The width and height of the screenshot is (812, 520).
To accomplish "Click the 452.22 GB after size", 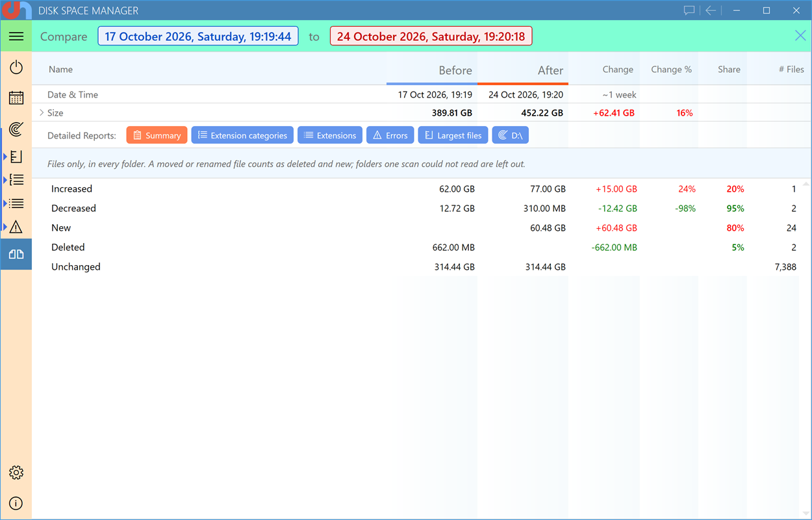I will click(542, 113).
